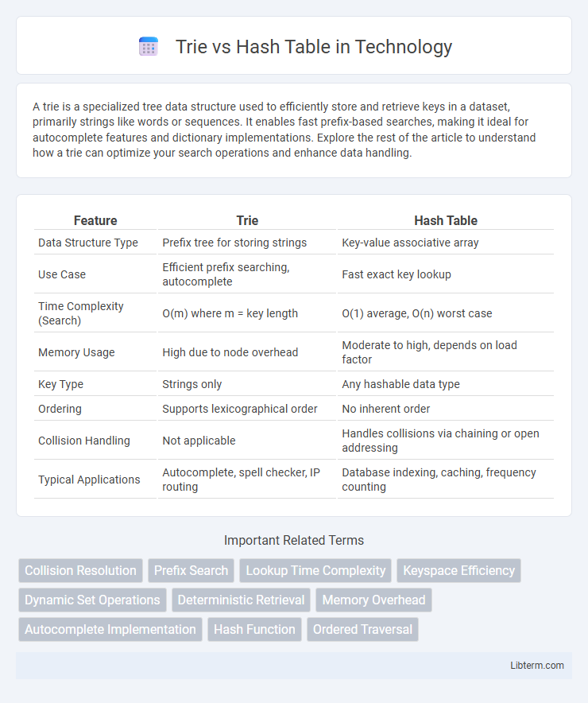Click the Memory Overhead tag
Screen dimensions: 588x703
pos(373,600)
